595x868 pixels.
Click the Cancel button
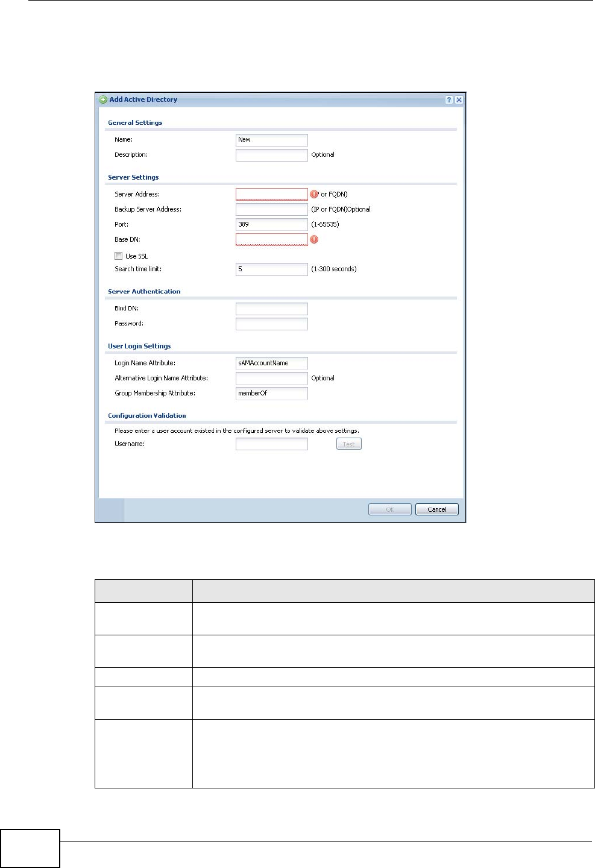click(437, 509)
